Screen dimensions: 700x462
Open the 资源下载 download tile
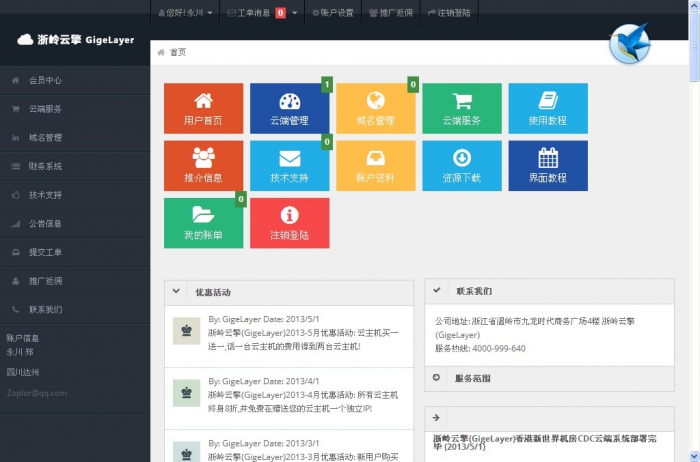point(462,166)
